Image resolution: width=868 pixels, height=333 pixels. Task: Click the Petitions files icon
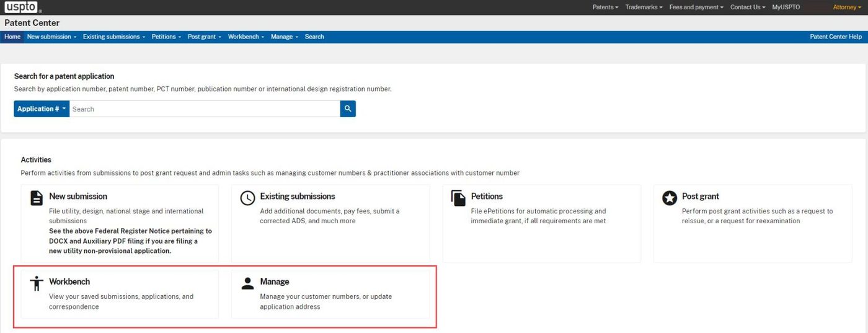tap(458, 198)
